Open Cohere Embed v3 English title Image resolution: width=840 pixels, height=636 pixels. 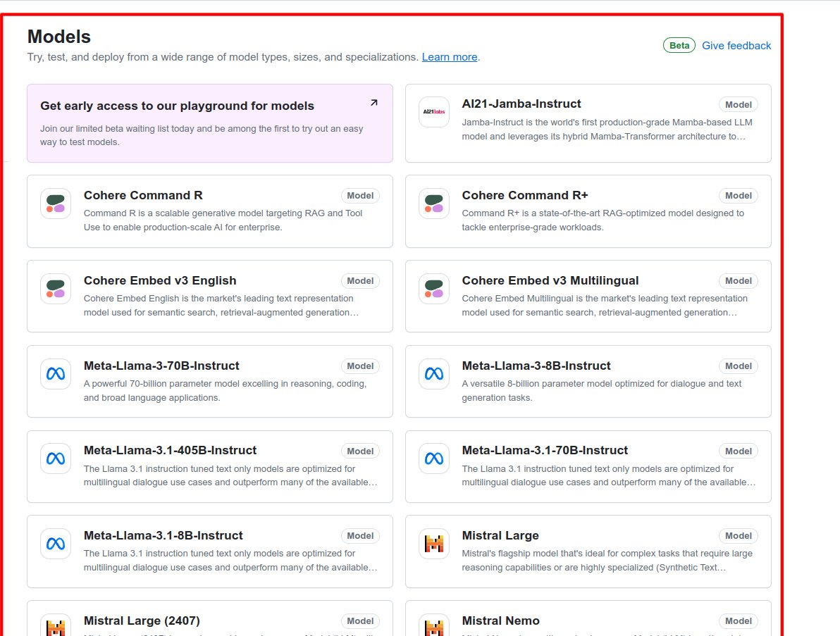click(x=160, y=280)
